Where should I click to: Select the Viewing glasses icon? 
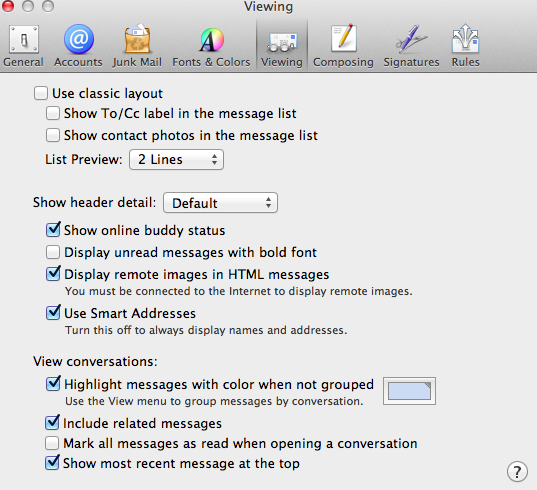click(x=282, y=42)
